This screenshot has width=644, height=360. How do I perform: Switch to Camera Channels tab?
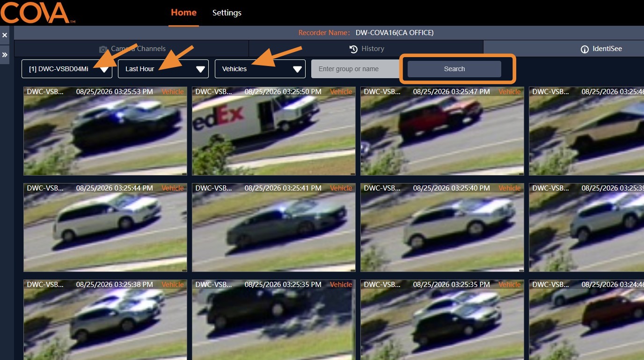coord(132,49)
